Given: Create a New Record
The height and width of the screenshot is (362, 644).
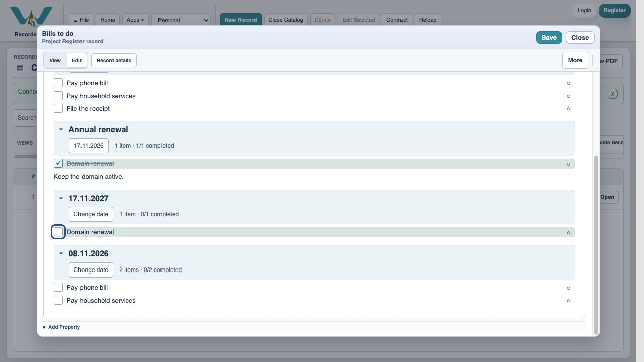Looking at the screenshot, I should pos(240,20).
